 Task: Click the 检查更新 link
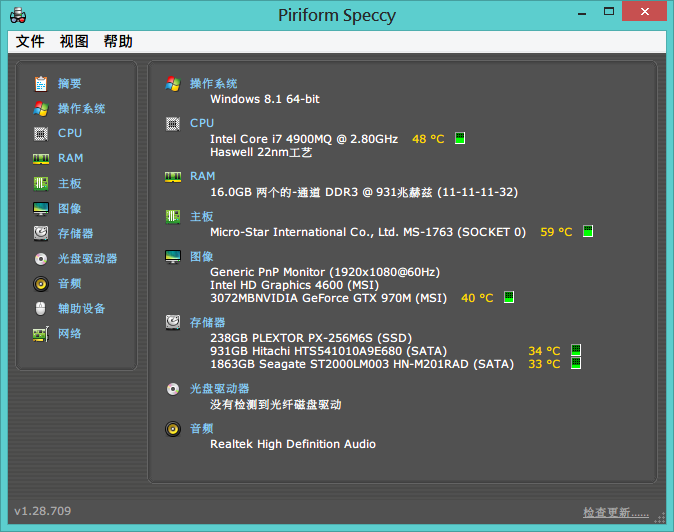616,512
